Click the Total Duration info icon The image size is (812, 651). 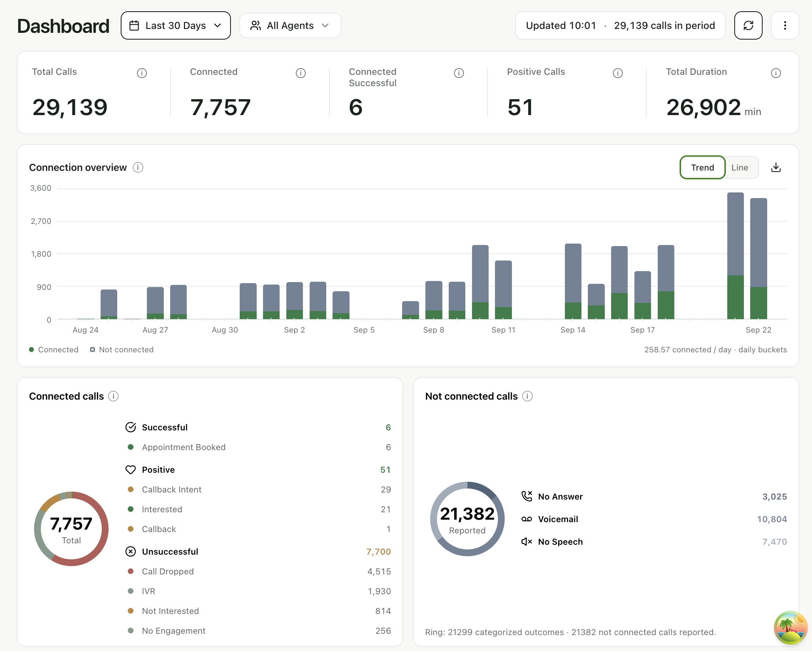[776, 73]
